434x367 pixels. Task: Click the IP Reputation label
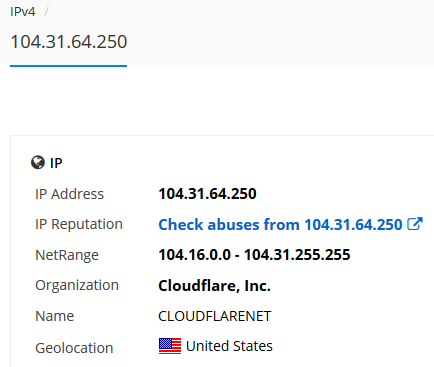[x=79, y=224]
